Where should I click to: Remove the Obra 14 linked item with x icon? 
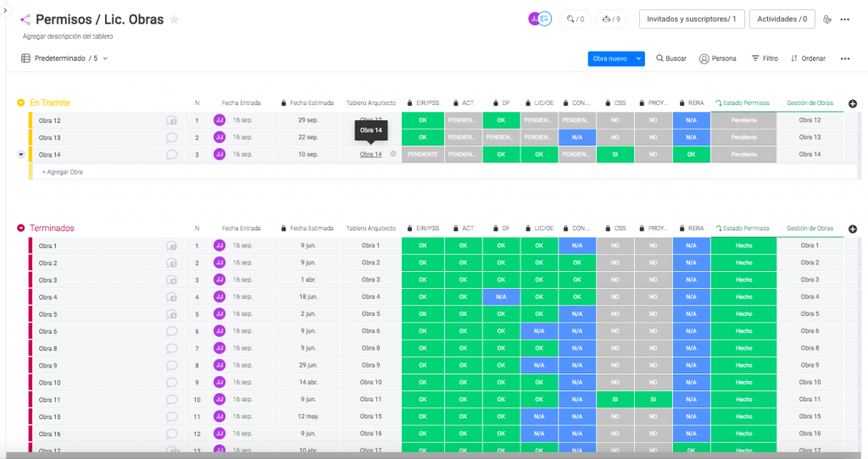[x=393, y=154]
